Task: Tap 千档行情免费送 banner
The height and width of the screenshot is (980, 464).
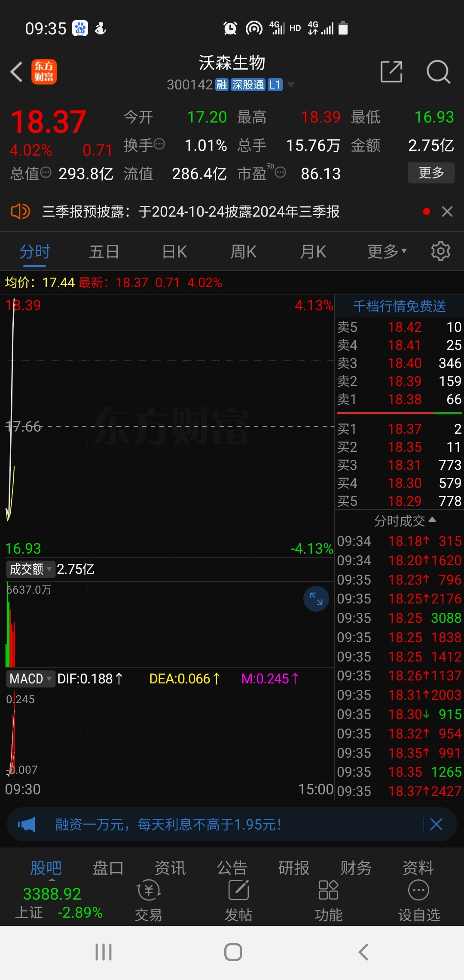Action: 399,306
